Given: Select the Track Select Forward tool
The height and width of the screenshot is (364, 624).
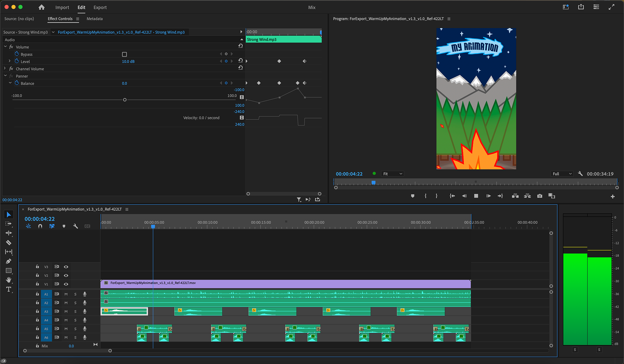Looking at the screenshot, I should 9,224.
